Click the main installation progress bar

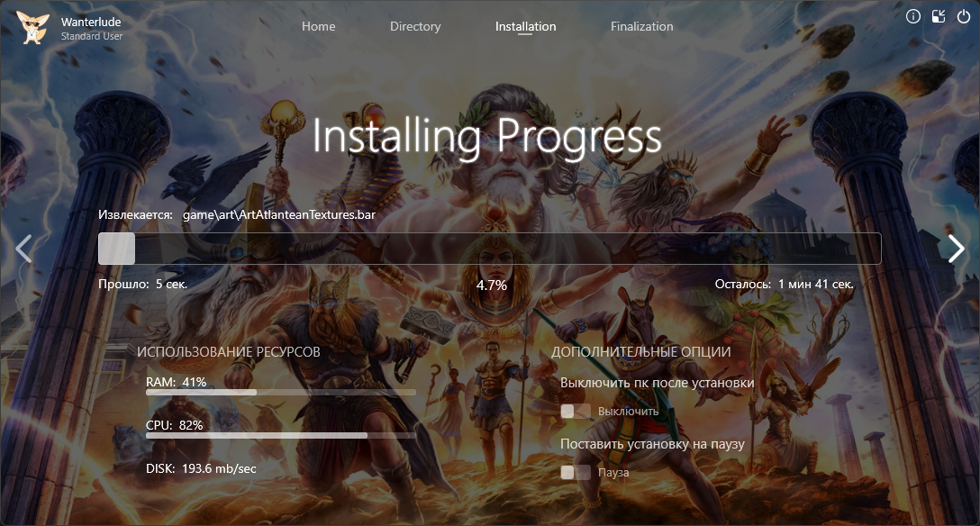click(489, 249)
